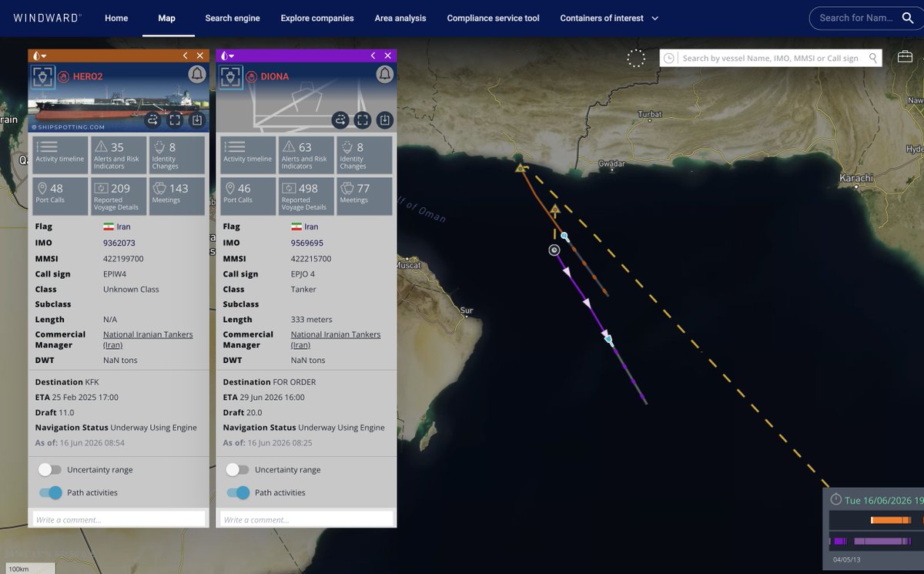Open DIONA Reported Voyage Details tile
This screenshot has height=574, width=924.
coord(306,196)
